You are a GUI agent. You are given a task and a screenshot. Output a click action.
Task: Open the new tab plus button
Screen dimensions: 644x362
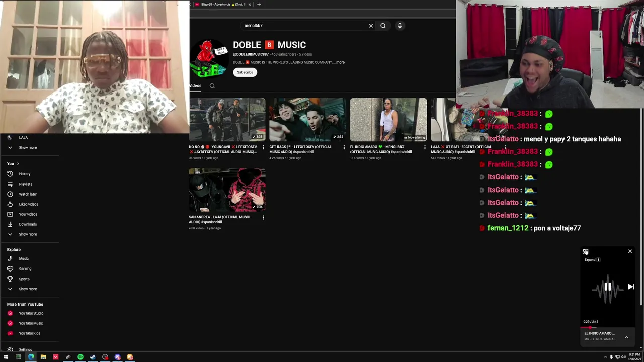[259, 4]
